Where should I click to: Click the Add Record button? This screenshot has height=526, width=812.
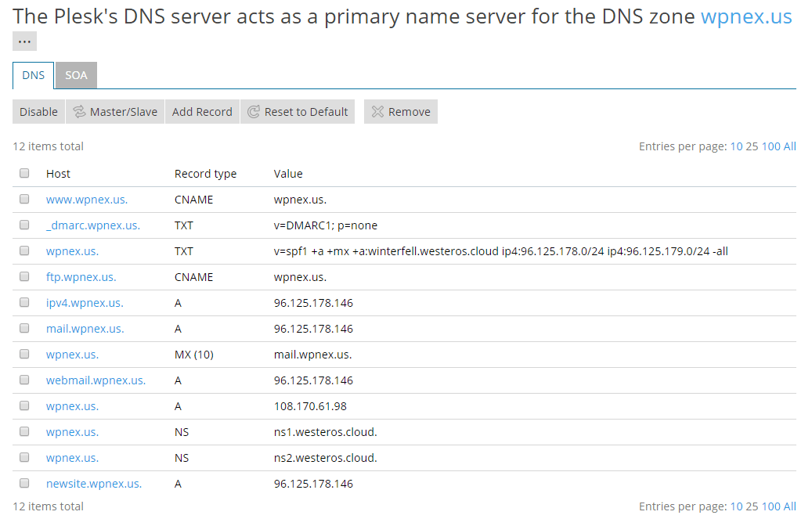coord(202,112)
